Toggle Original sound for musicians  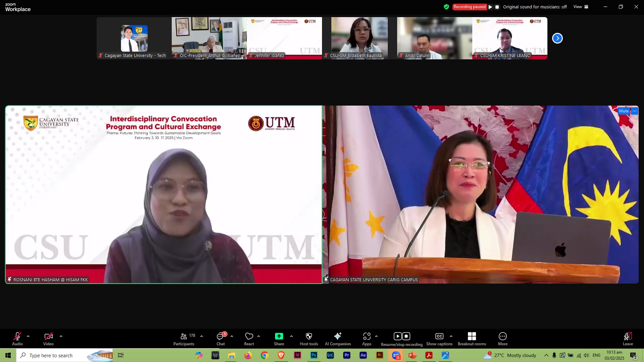(x=535, y=7)
